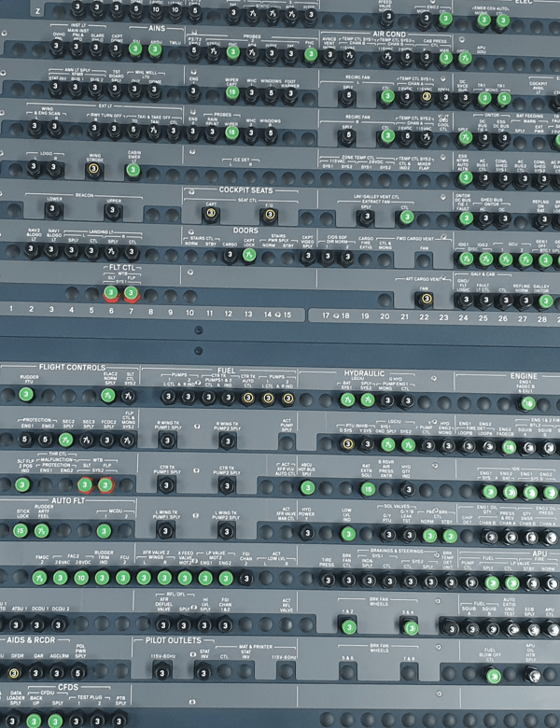The image size is (560, 728).
Task: Toggle the FUEL BLOW OFF CTL breaker
Action: click(x=493, y=675)
